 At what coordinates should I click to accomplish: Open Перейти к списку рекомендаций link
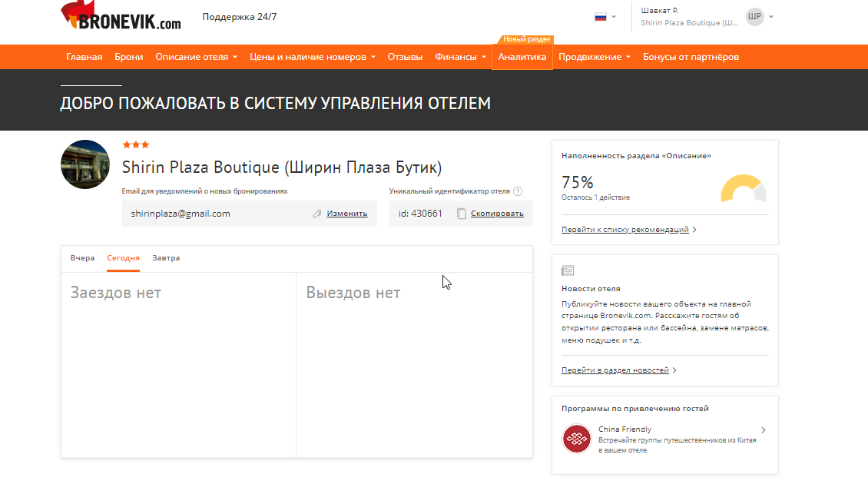tap(625, 229)
